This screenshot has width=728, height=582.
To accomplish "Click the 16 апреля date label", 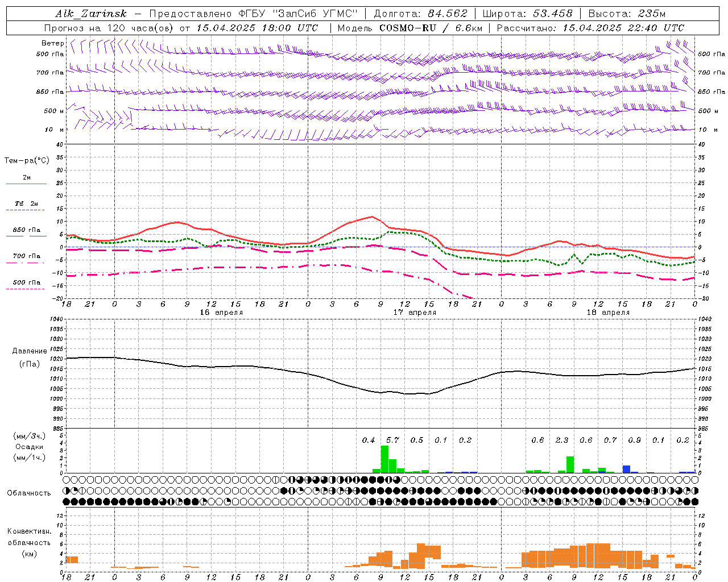I will [221, 313].
